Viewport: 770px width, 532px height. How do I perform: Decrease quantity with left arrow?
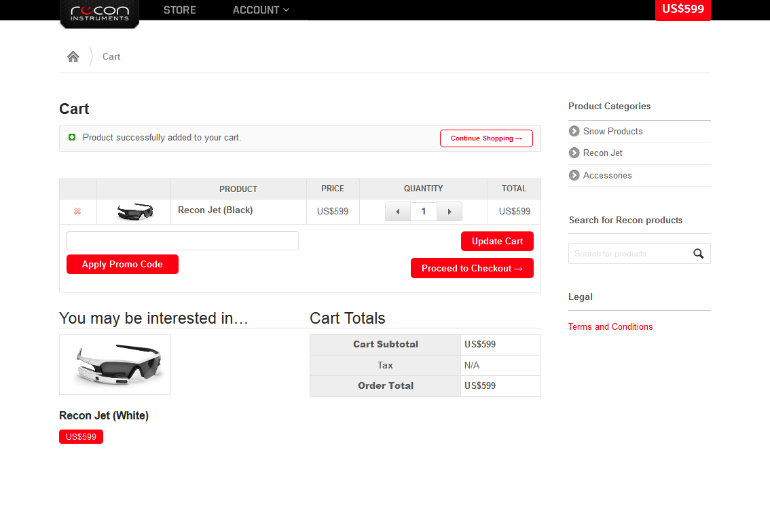pos(398,212)
